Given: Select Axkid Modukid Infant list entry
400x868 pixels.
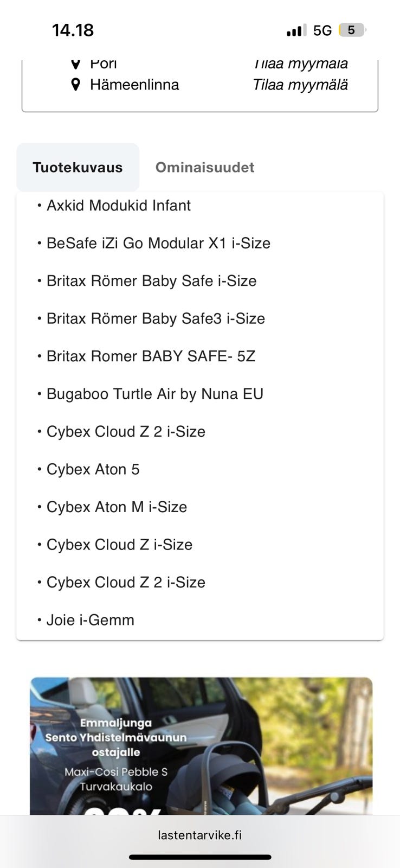Looking at the screenshot, I should pyautogui.click(x=119, y=206).
